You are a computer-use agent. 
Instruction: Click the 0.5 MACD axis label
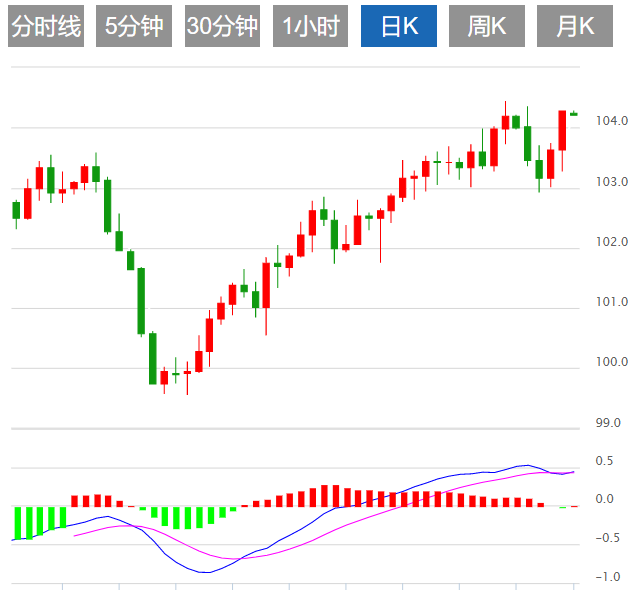(604, 461)
